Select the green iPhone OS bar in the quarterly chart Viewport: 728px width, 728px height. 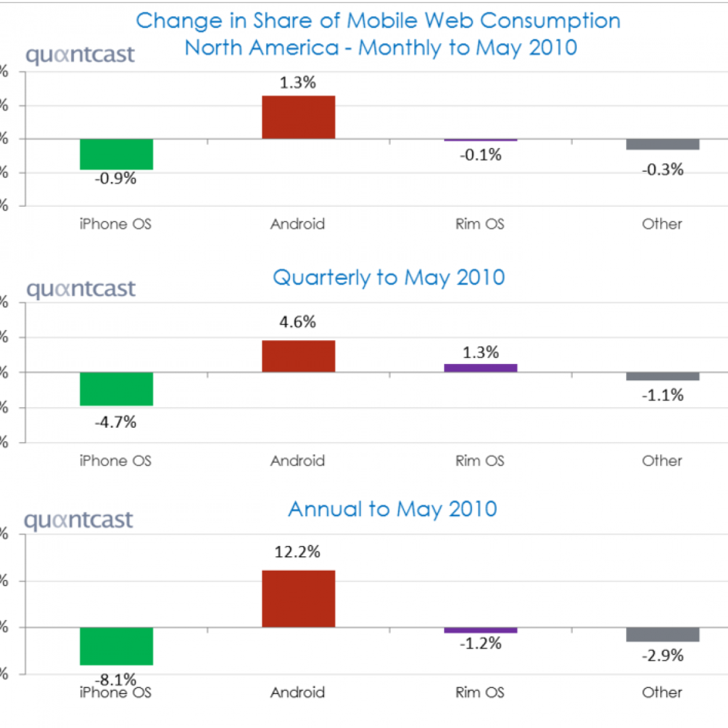pyautogui.click(x=116, y=389)
